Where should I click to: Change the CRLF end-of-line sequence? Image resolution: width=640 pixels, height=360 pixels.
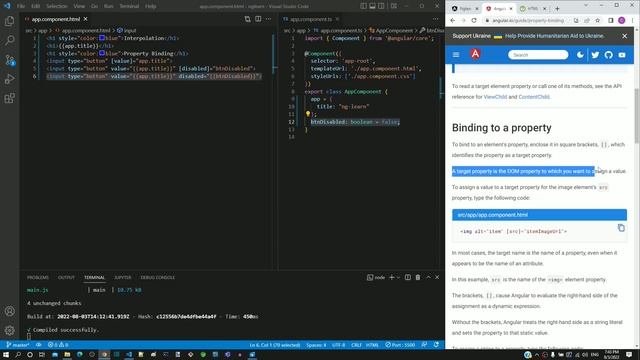click(x=356, y=345)
